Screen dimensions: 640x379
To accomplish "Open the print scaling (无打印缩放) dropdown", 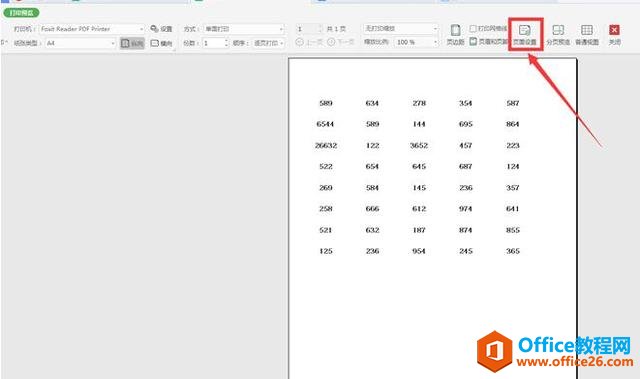I will [x=401, y=29].
